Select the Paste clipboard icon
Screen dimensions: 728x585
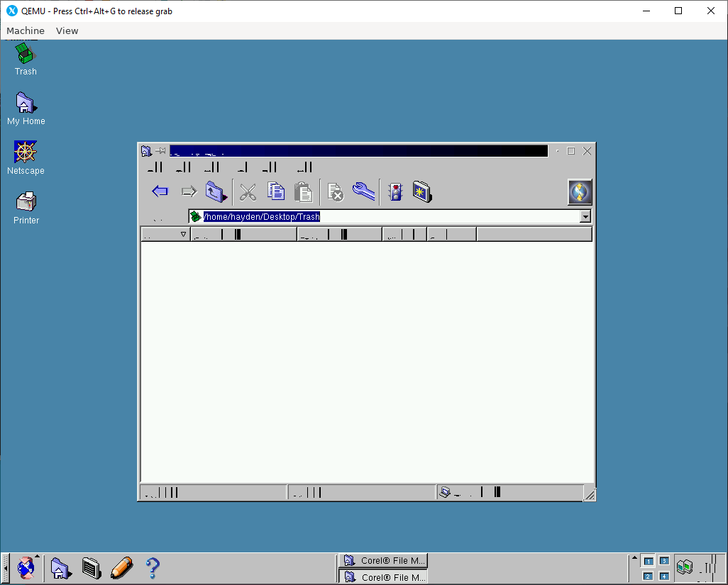pyautogui.click(x=303, y=191)
